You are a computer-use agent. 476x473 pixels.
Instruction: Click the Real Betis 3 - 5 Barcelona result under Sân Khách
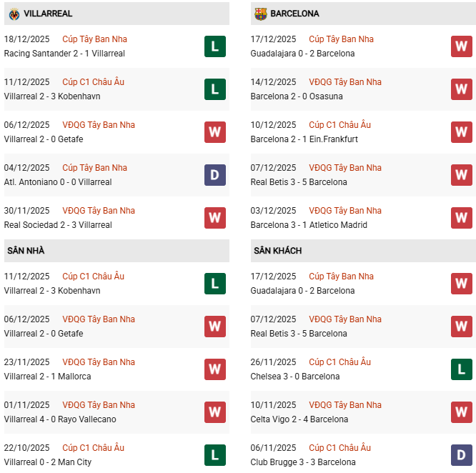click(x=299, y=334)
